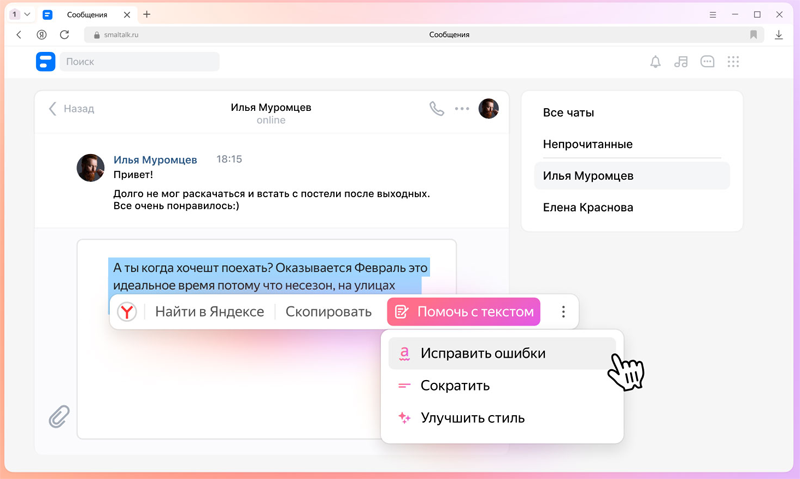Click the browser back arrow
This screenshot has width=800, height=479.
click(19, 35)
